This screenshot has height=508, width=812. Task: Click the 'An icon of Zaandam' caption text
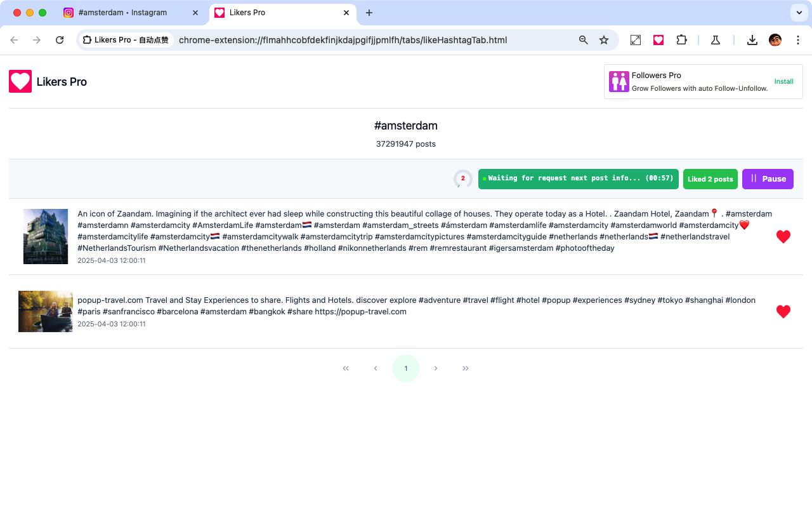pos(425,231)
